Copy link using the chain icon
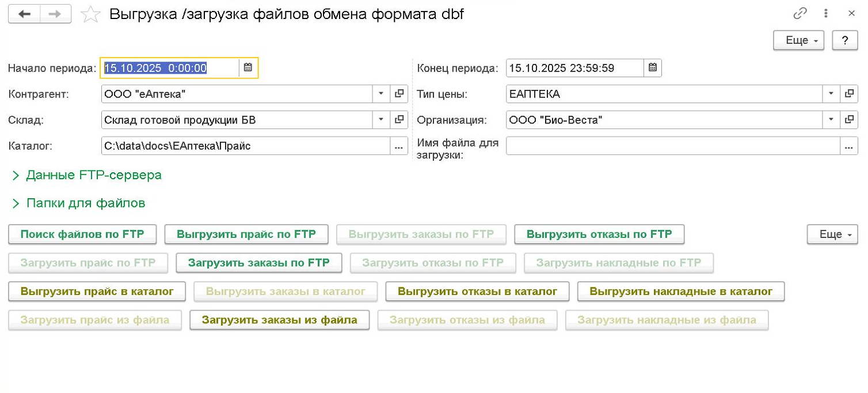 click(x=800, y=14)
